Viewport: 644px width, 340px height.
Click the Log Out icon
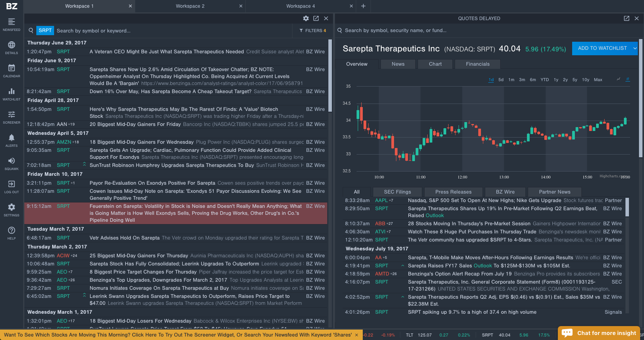click(12, 184)
